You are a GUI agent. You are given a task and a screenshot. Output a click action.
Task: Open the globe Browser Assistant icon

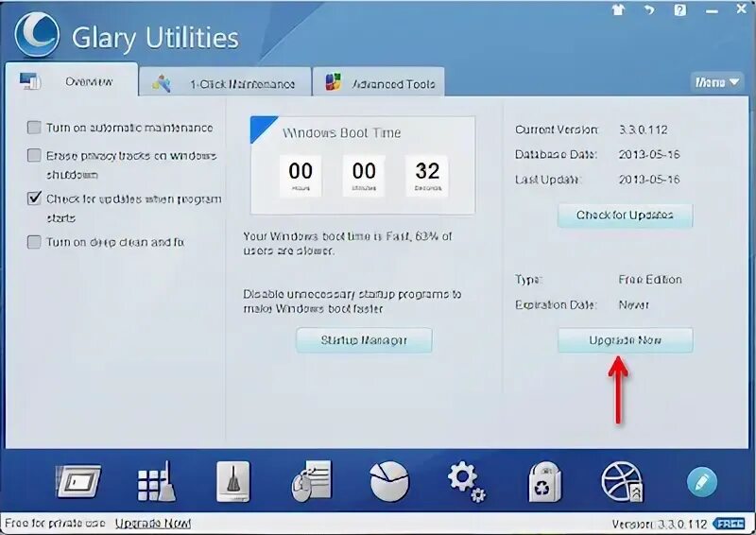623,481
